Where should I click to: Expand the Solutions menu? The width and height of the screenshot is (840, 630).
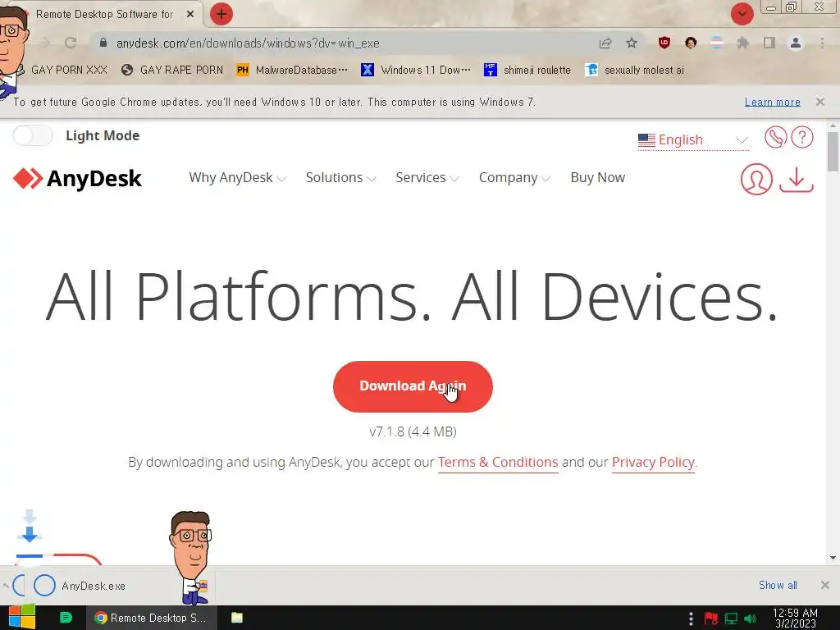[340, 177]
